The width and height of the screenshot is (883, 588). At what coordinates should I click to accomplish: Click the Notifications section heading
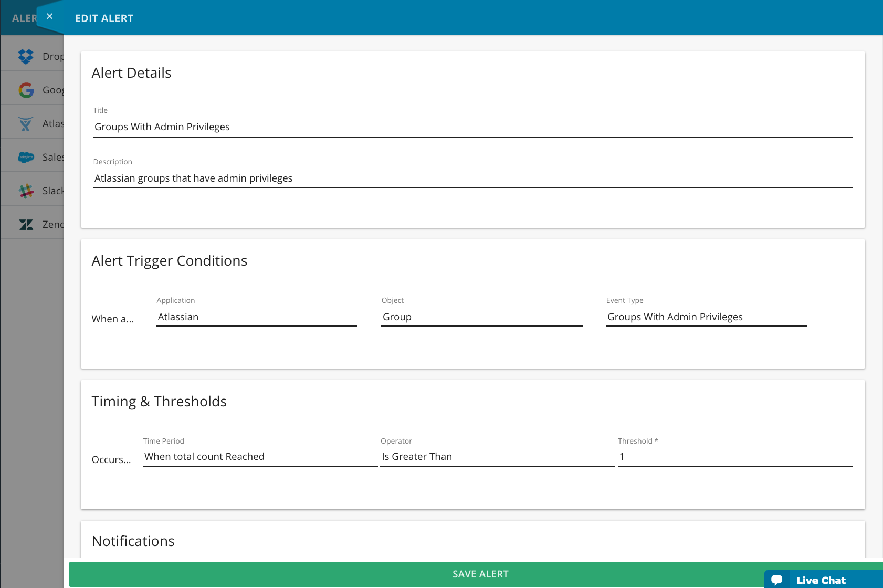133,541
